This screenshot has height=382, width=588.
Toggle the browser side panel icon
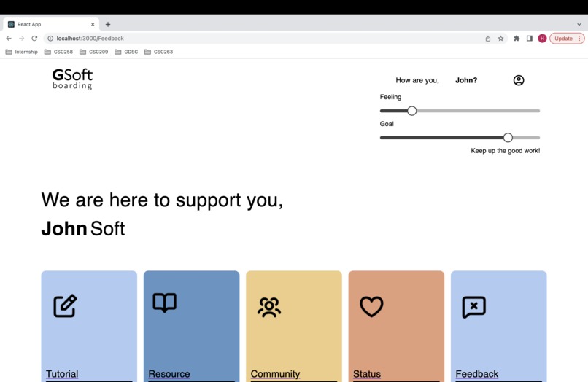click(530, 38)
